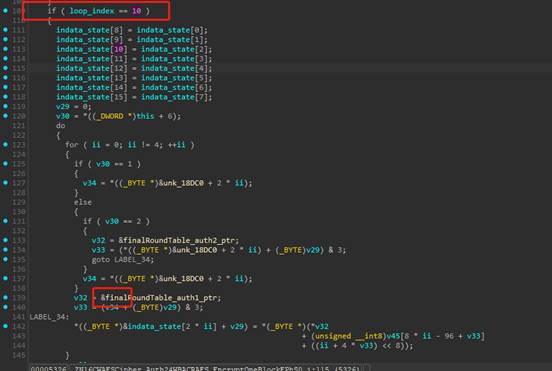
Task: Toggle breakpoint dot on line 137
Action: click(6, 278)
